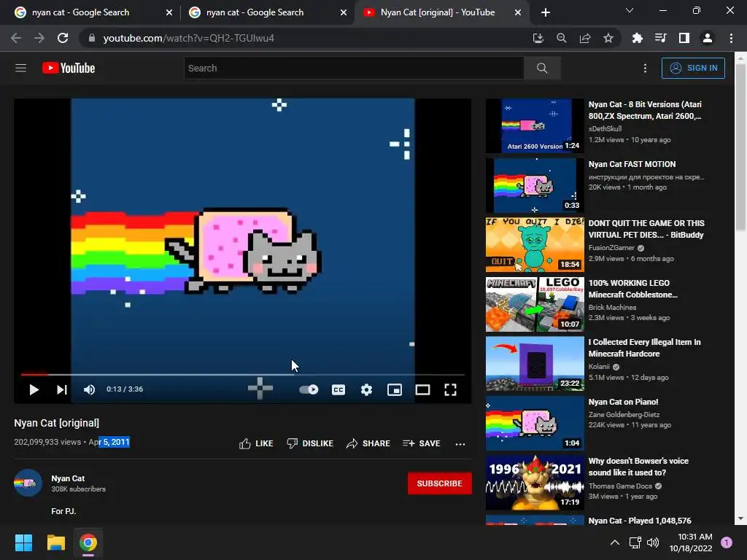Click the address bar URL

[189, 38]
